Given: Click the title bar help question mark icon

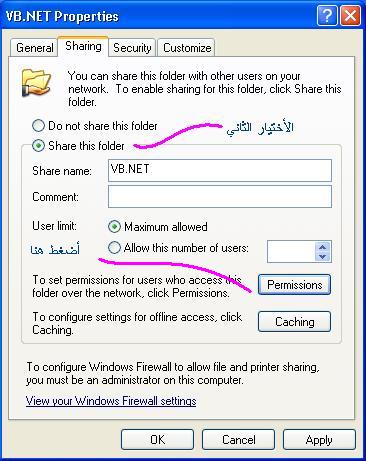Looking at the screenshot, I should click(x=327, y=16).
